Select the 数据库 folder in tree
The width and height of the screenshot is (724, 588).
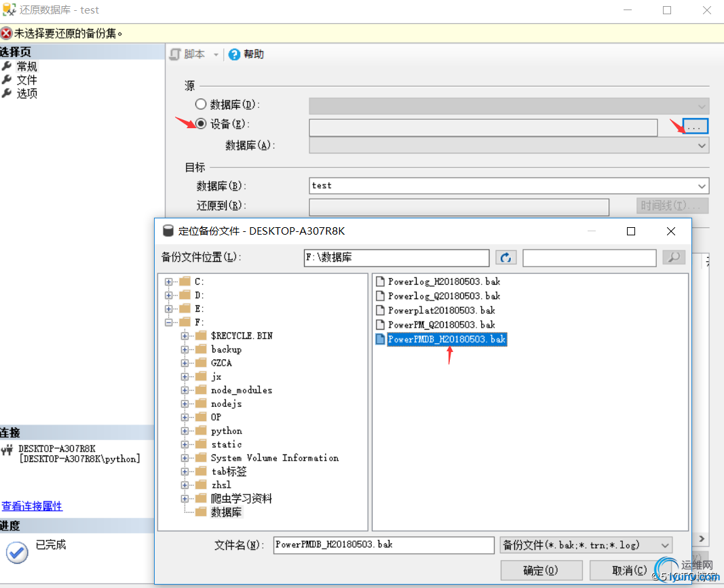click(x=226, y=512)
